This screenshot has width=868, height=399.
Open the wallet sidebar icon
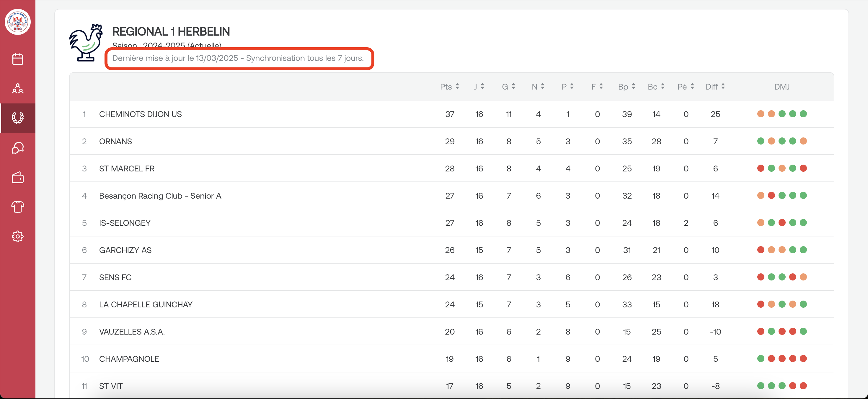(x=17, y=177)
